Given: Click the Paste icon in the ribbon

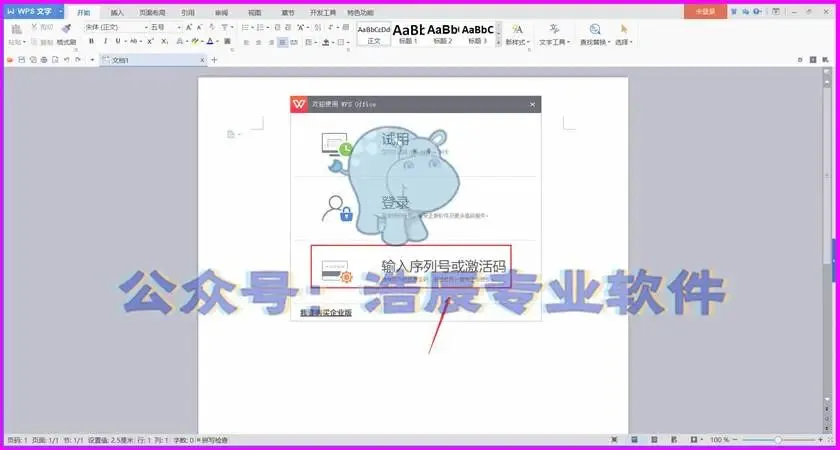Looking at the screenshot, I should (17, 29).
